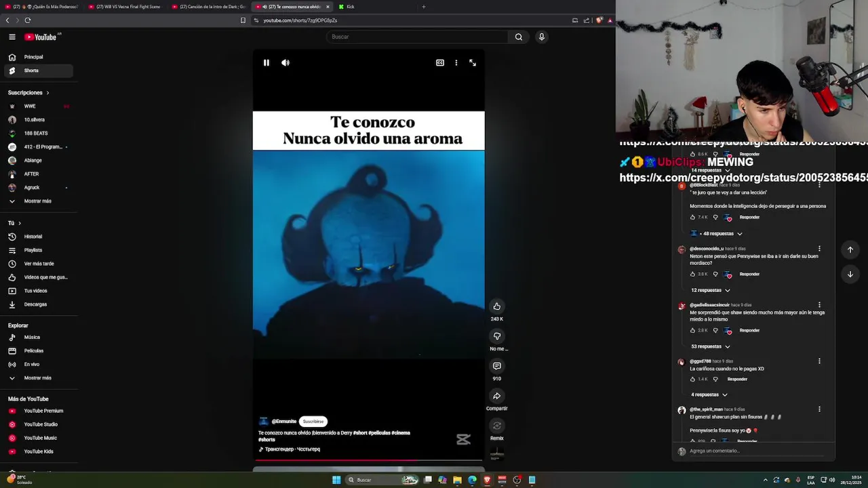Image resolution: width=868 pixels, height=488 pixels.
Task: Like @ggxd788's comment with 1.4 K
Action: (692, 380)
